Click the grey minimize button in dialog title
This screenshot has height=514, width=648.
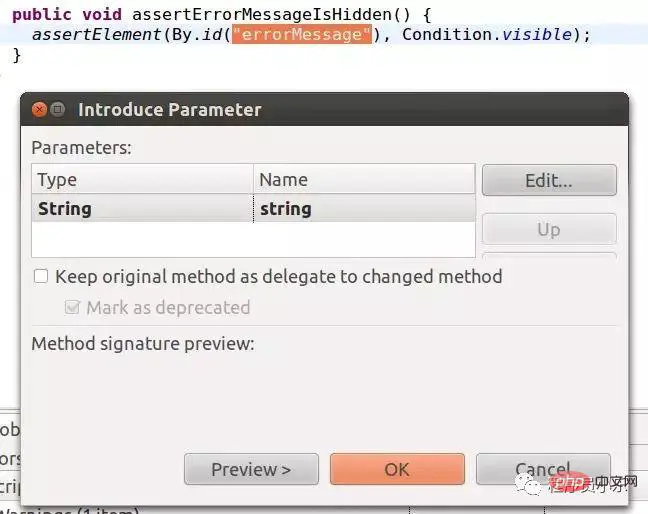(x=58, y=110)
